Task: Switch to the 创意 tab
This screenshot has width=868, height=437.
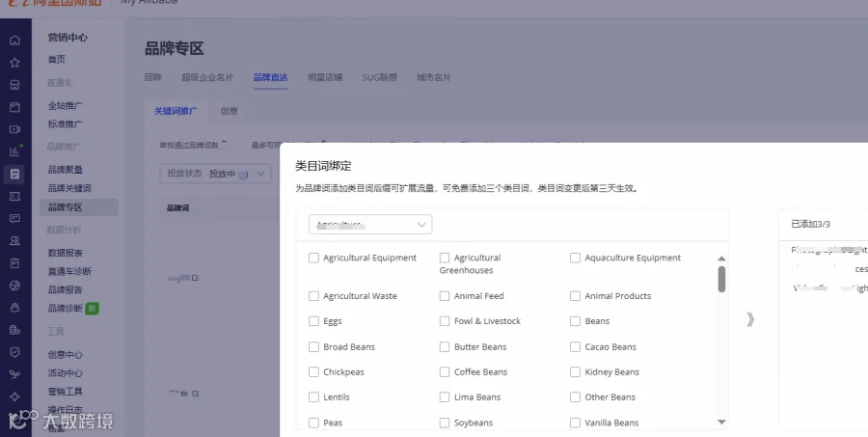Action: [230, 111]
